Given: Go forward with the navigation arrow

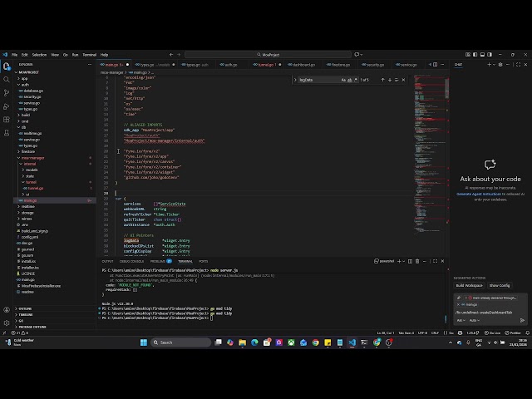Looking at the screenshot, I should 179,54.
